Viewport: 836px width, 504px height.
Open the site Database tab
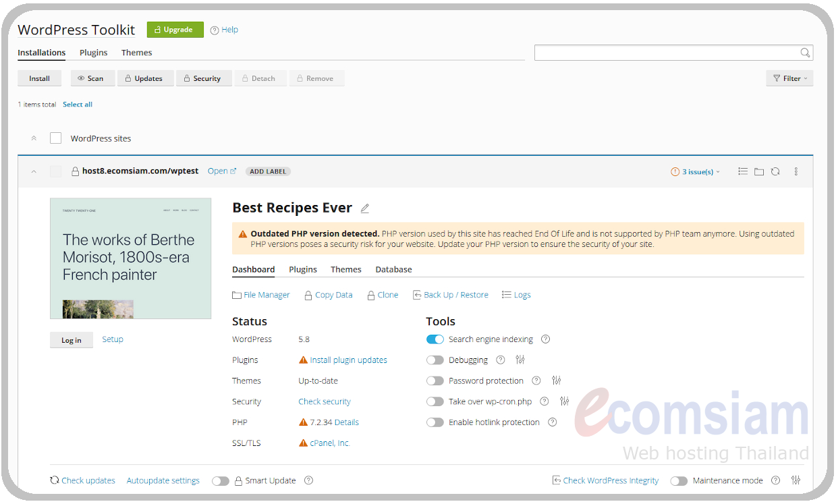[x=394, y=269]
